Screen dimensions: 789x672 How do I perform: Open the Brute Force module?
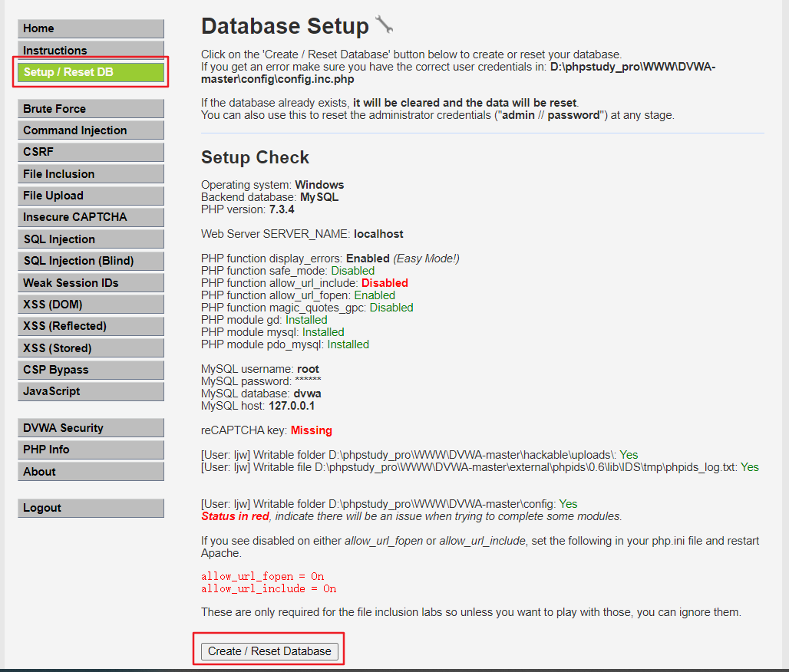91,109
